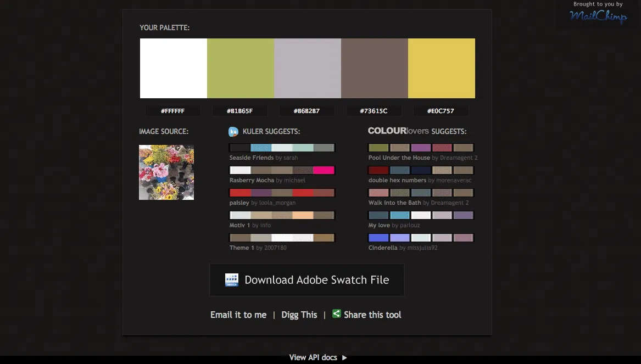Click Share this tool link
Image resolution: width=641 pixels, height=364 pixels.
click(x=372, y=315)
